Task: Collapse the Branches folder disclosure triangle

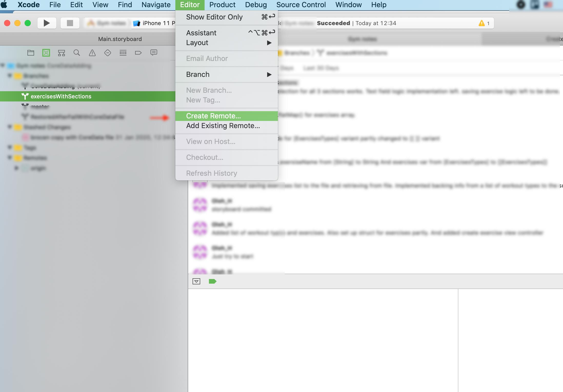Action: [10, 76]
